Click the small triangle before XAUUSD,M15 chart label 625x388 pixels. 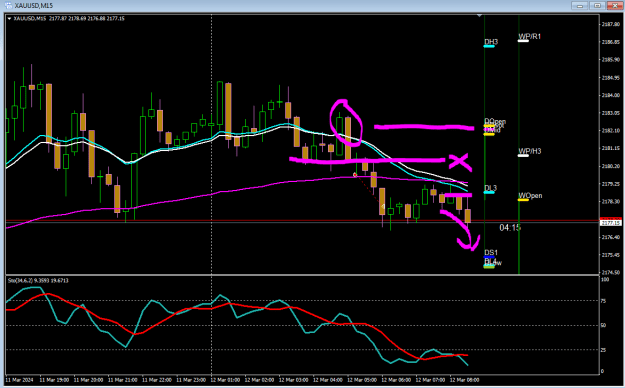[x=9, y=19]
